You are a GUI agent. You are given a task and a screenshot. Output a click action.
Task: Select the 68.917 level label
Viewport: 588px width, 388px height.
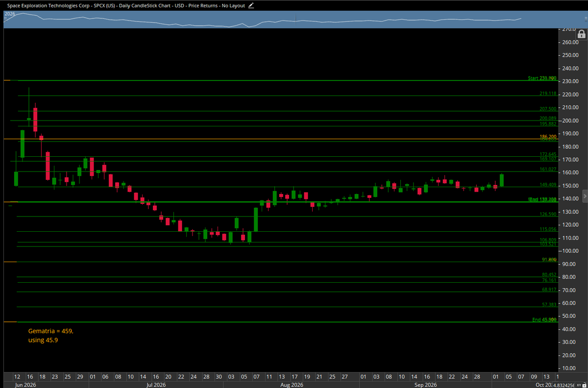coord(549,290)
